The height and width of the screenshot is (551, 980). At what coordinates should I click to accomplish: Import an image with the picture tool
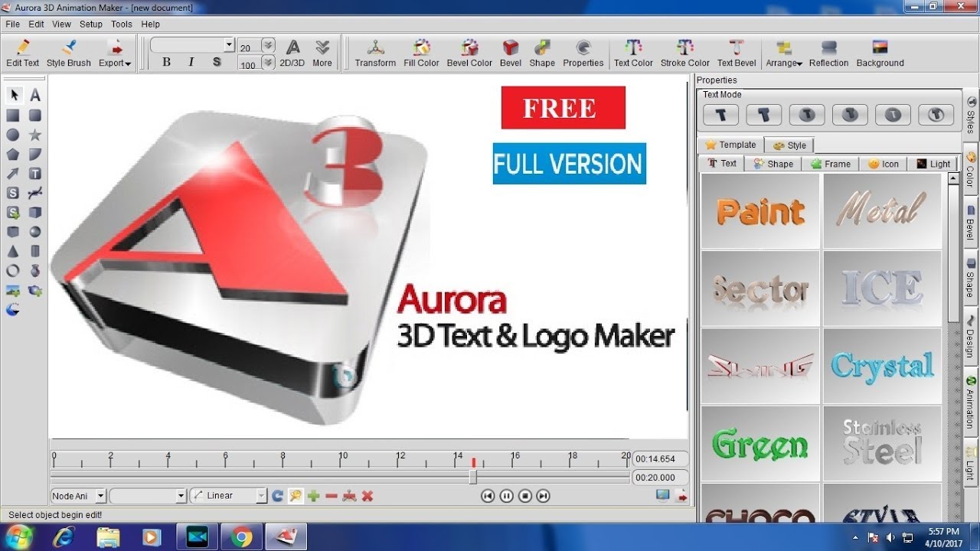coord(14,291)
